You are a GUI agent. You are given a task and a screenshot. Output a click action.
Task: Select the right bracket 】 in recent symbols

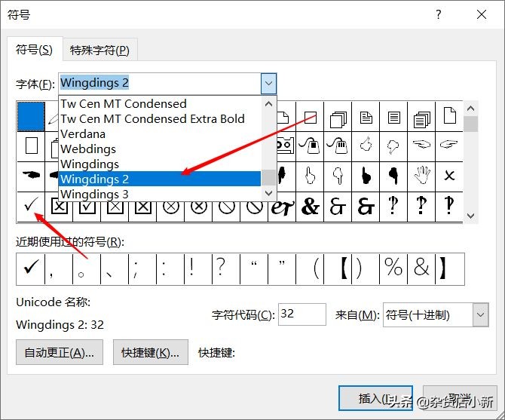point(449,268)
